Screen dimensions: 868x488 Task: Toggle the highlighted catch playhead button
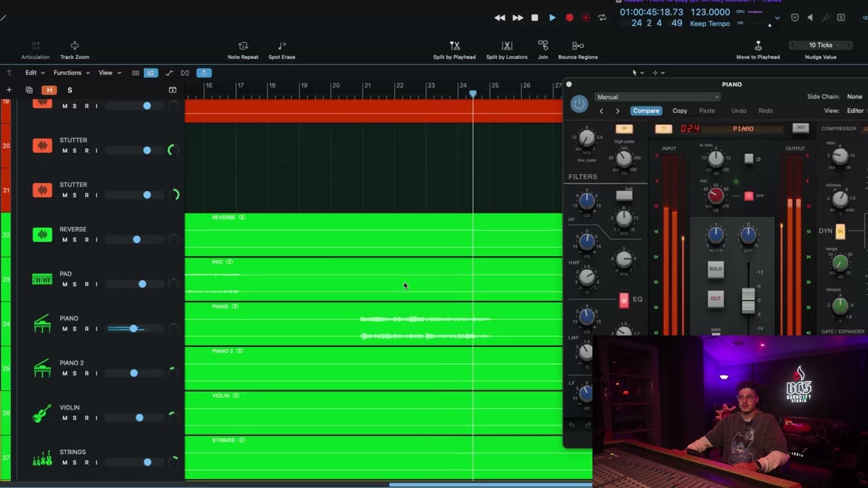[x=203, y=73]
